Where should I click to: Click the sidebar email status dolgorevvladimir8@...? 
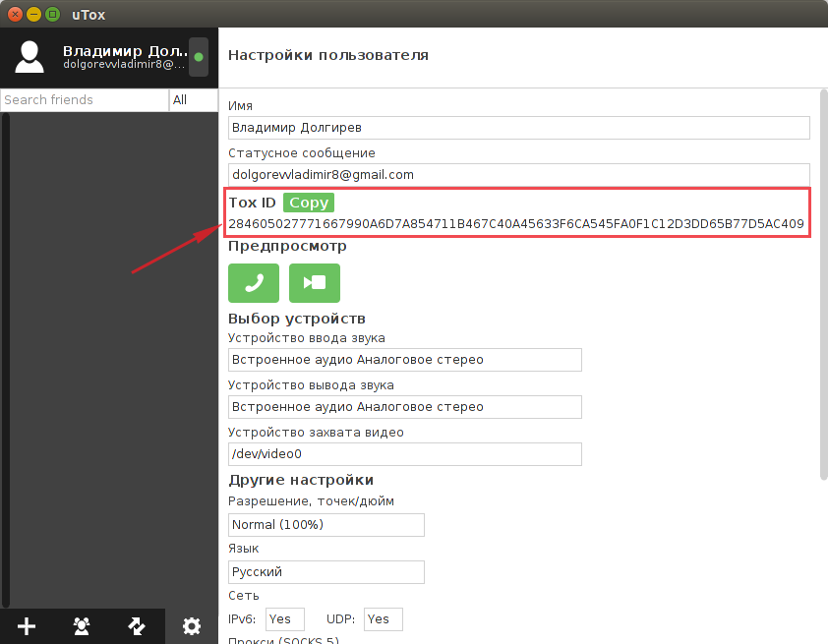(124, 65)
